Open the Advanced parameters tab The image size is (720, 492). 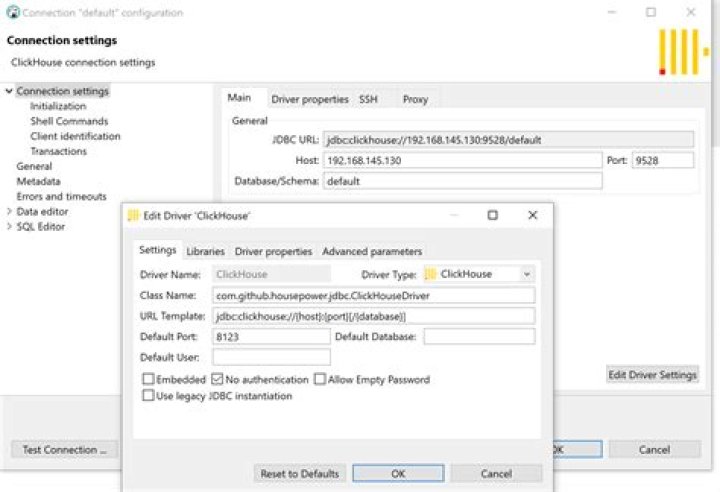point(372,251)
